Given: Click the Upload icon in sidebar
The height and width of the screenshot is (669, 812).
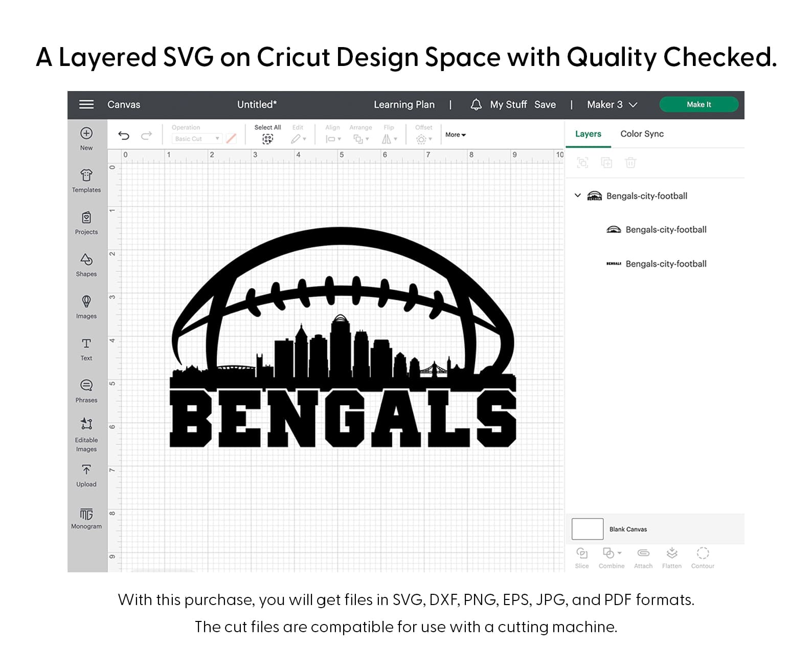Looking at the screenshot, I should [x=86, y=470].
